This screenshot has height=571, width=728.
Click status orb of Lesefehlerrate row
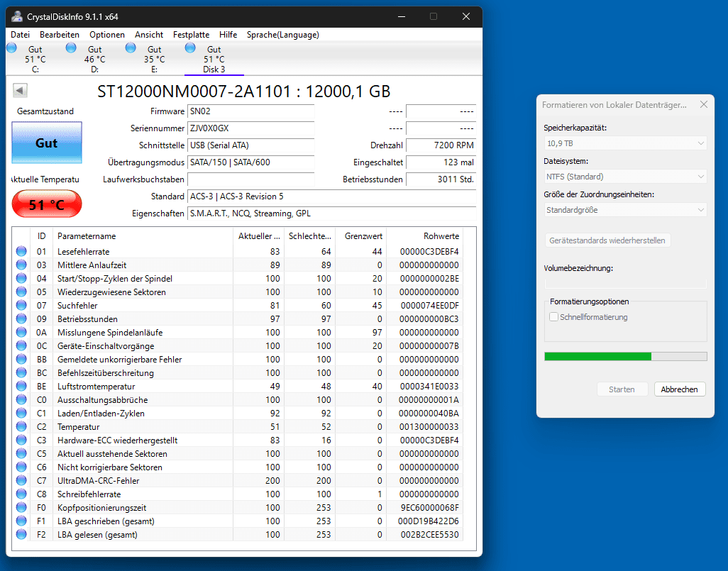click(x=21, y=251)
